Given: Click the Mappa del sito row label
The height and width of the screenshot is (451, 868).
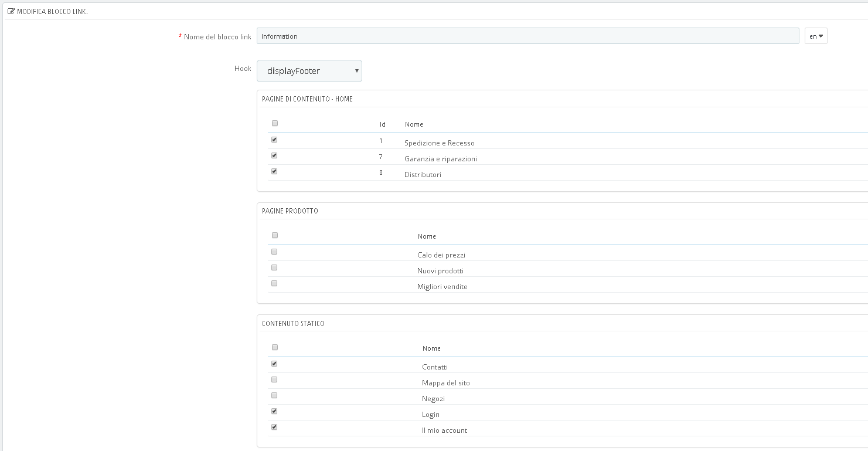Looking at the screenshot, I should [x=445, y=383].
